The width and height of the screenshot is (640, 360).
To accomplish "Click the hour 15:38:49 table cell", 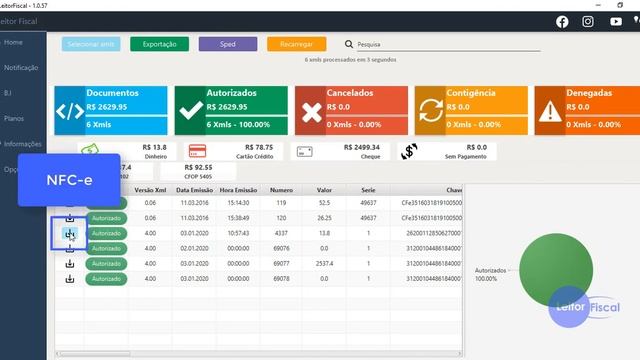I will click(x=238, y=218).
